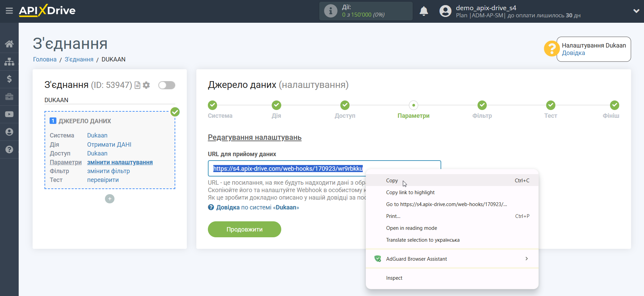The width and height of the screenshot is (644, 296).
Task: Select Copy from the context menu
Action: pos(392,181)
